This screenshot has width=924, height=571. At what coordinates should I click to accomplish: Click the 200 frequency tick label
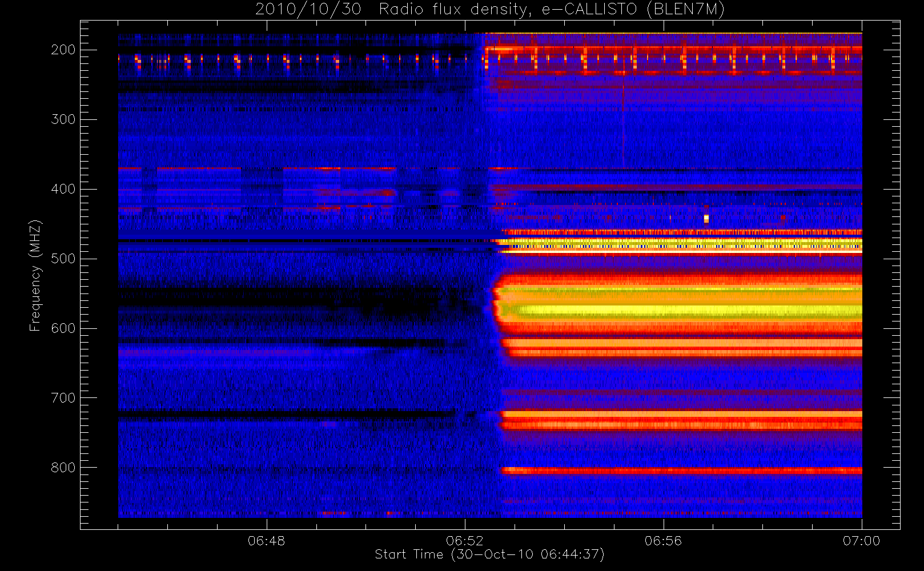pos(63,50)
